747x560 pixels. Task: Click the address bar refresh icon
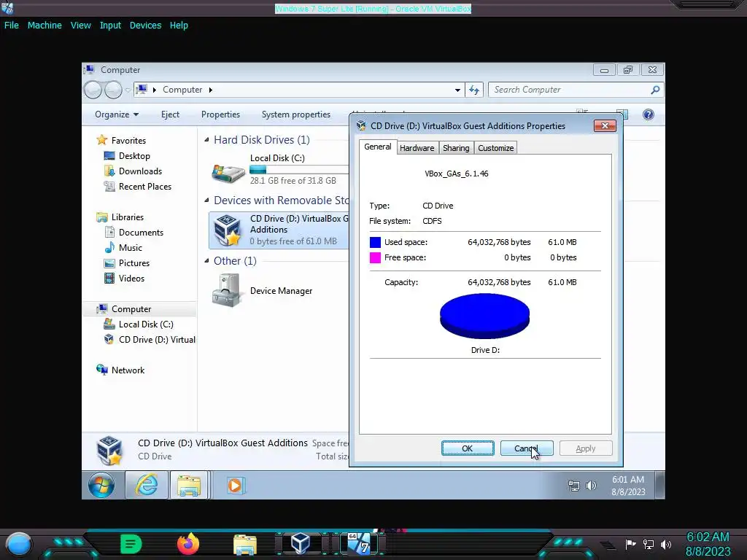click(x=474, y=90)
